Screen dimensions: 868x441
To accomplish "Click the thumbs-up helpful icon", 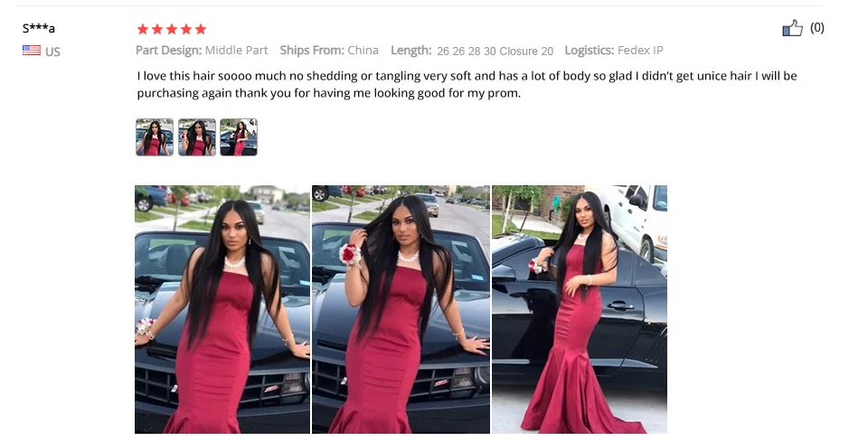I will [792, 28].
